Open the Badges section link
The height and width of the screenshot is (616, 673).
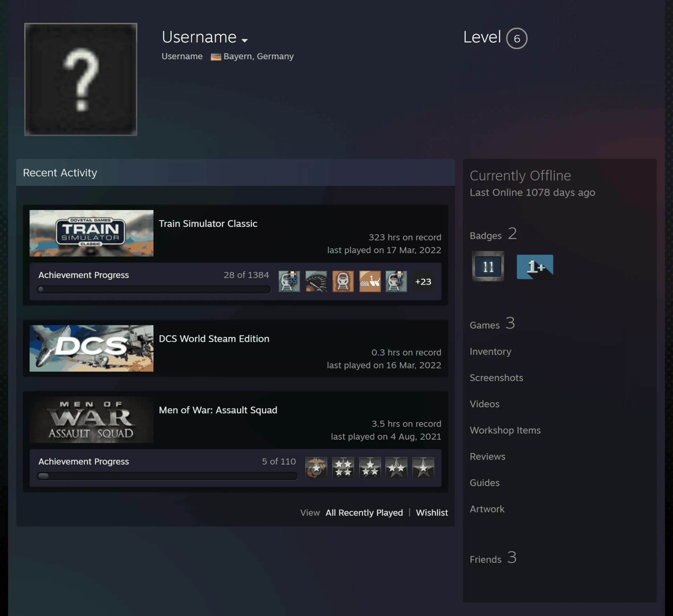493,234
